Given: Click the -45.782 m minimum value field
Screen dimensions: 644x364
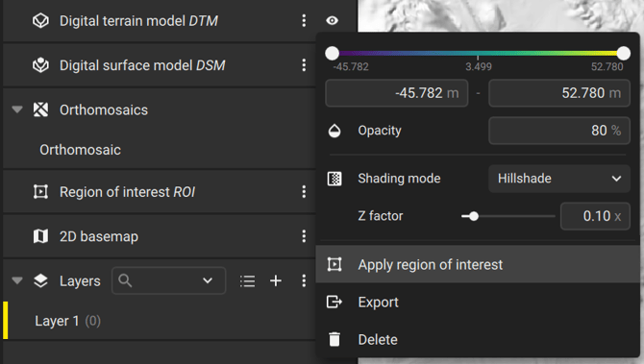Looking at the screenshot, I should tap(397, 93).
